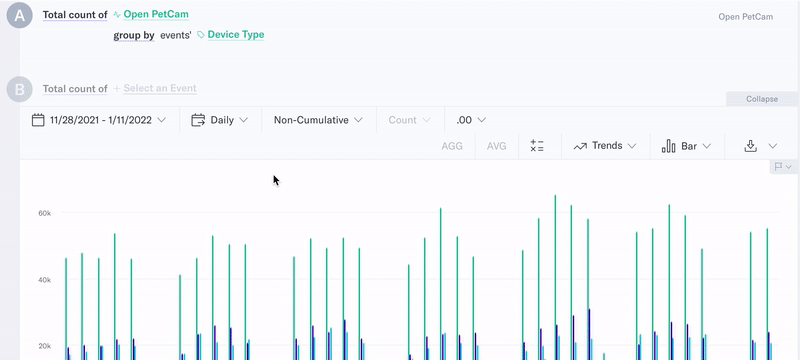Click Total count of in row B

click(x=75, y=89)
